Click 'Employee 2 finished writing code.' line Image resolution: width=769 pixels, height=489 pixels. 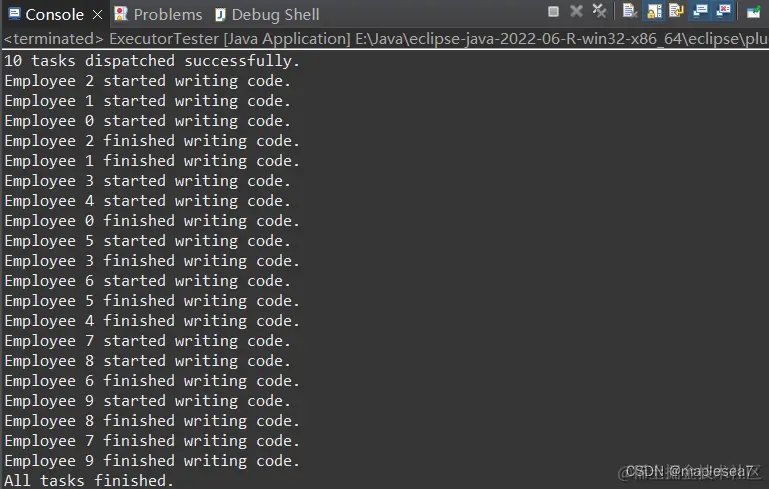pos(152,141)
